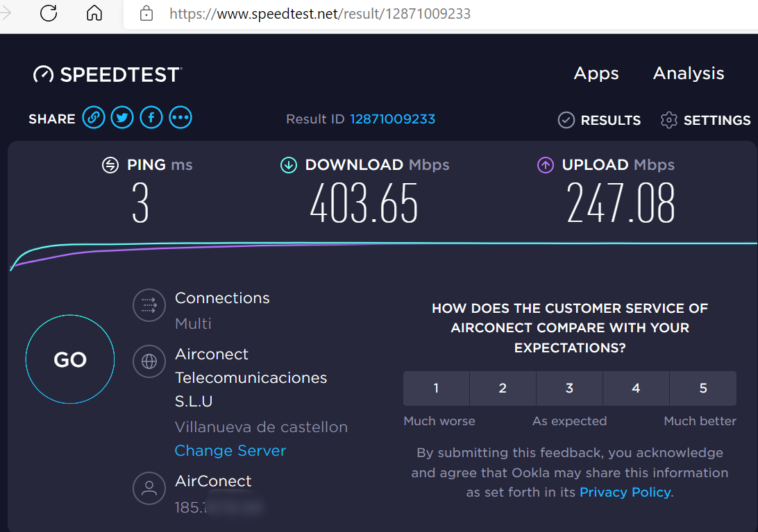The height and width of the screenshot is (532, 758).
Task: Copy the result link via share link icon
Action: click(93, 117)
